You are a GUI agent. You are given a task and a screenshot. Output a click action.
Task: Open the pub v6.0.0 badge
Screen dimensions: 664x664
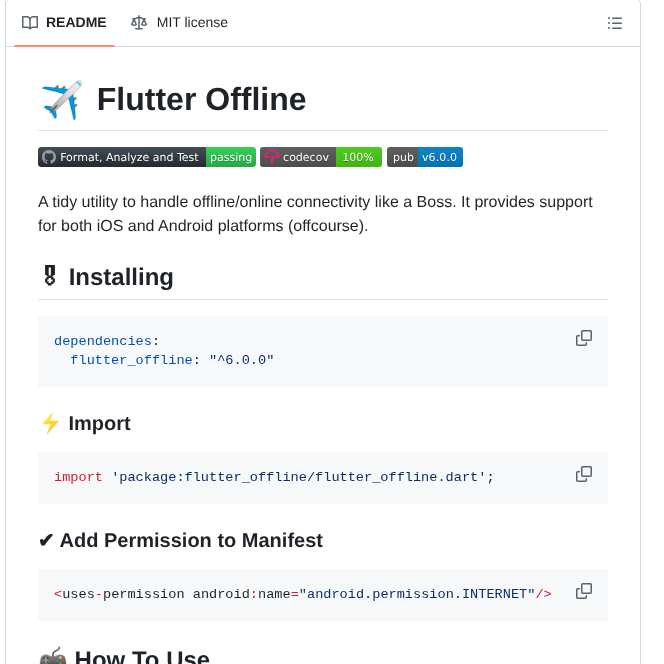pos(425,157)
